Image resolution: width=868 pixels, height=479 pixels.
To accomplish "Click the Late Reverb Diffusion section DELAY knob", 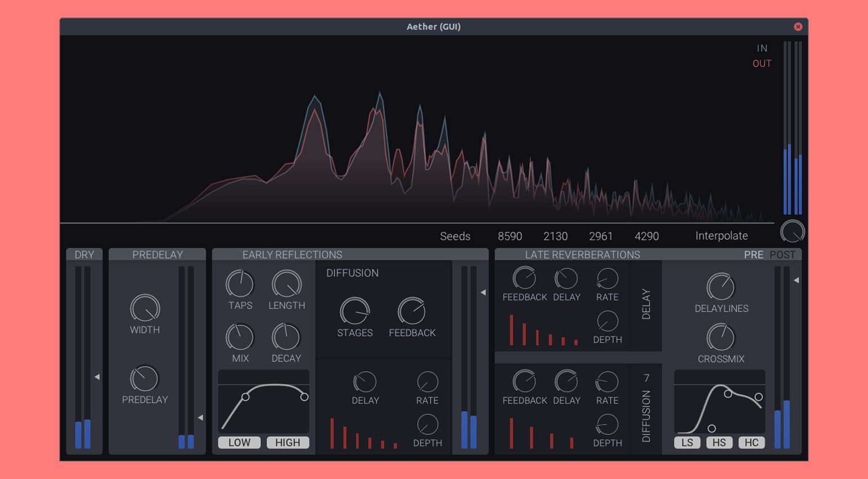I will pyautogui.click(x=566, y=382).
